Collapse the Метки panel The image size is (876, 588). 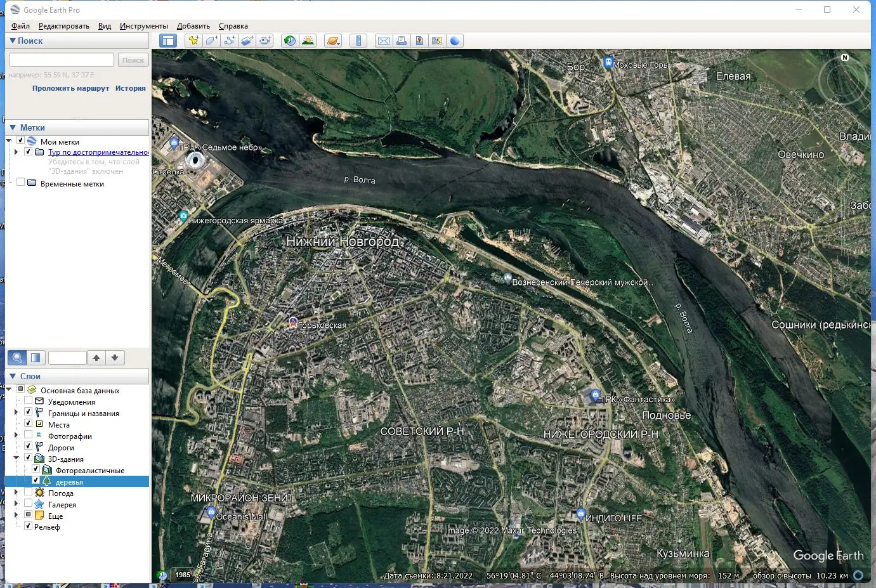tap(12, 127)
